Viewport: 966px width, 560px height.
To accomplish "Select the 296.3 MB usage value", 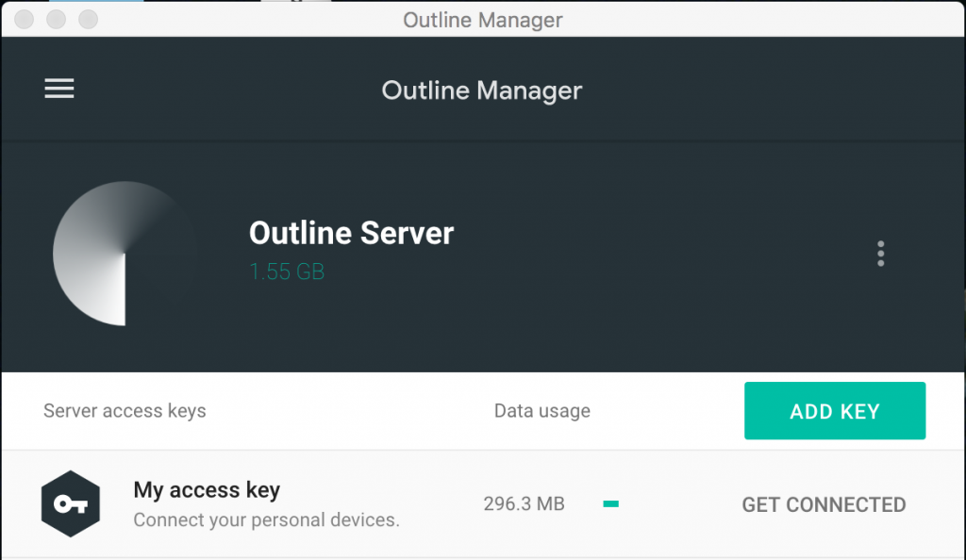I will coord(524,503).
